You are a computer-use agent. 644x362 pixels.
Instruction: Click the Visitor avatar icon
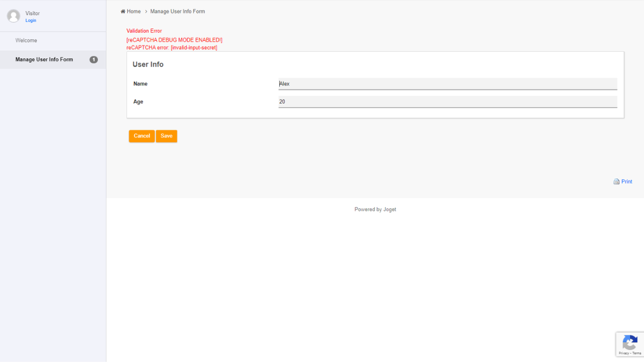(x=14, y=16)
